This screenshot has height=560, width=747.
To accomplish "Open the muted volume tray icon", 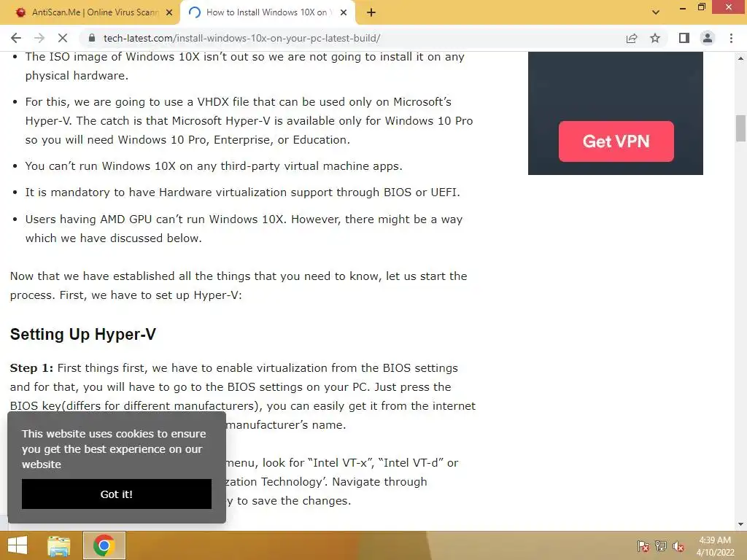I will 678,546.
